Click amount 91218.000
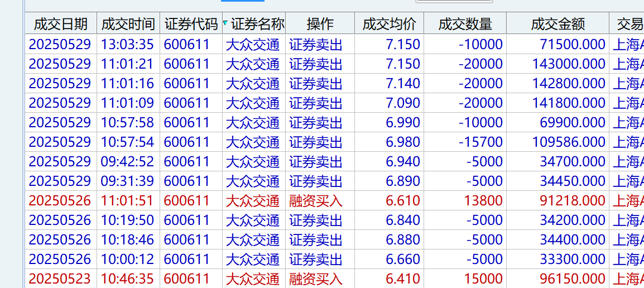Viewport: 644px width, 288px height. [573, 200]
